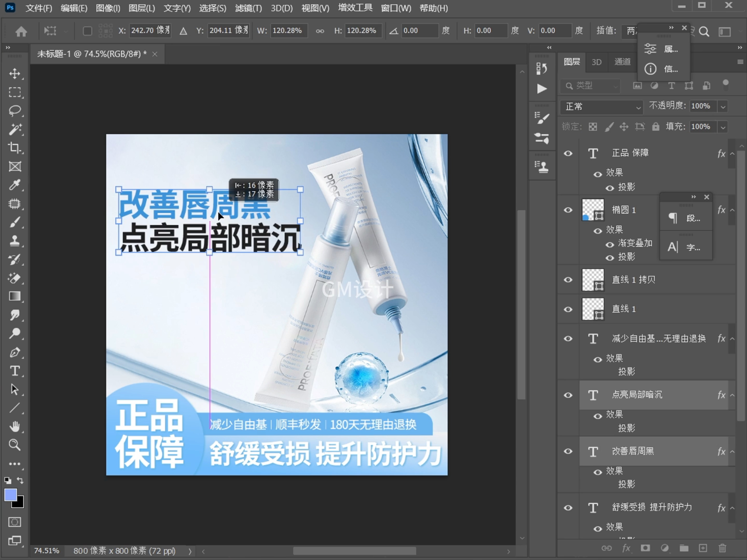Image resolution: width=747 pixels, height=560 pixels.
Task: Click the W width percentage field
Action: pyautogui.click(x=289, y=31)
